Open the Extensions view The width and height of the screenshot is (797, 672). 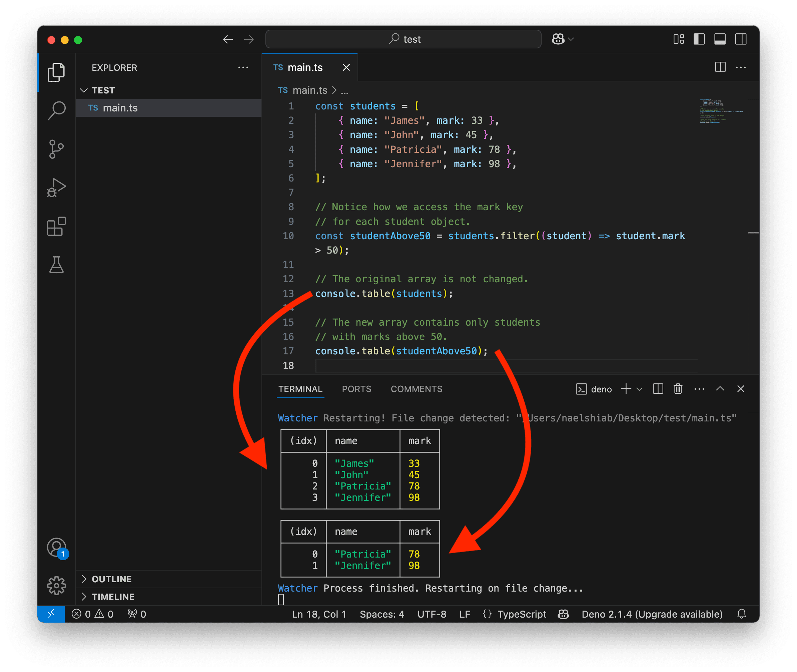(56, 226)
